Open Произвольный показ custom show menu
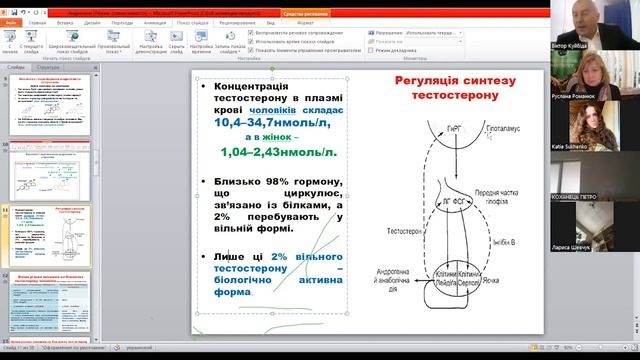 [113, 42]
